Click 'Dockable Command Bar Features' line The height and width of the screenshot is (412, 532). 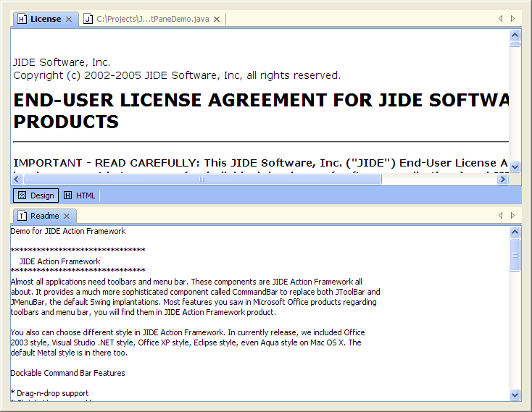pyautogui.click(x=67, y=373)
